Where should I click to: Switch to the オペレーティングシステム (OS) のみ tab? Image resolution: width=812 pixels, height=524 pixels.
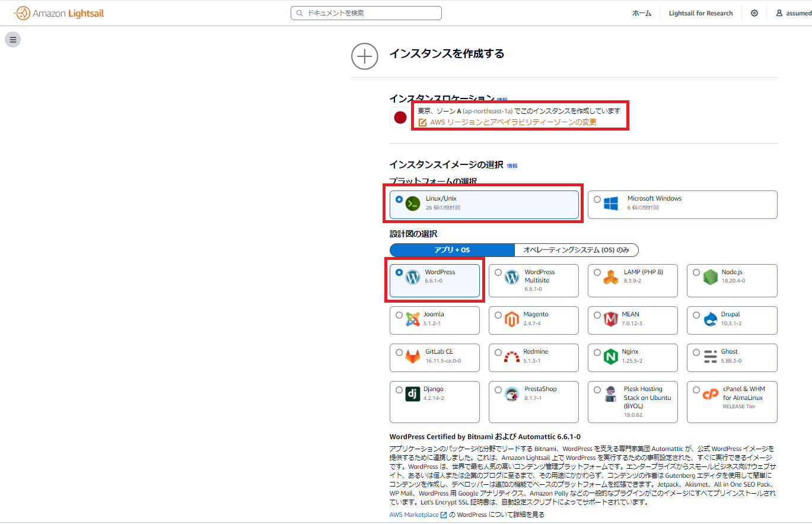576,250
